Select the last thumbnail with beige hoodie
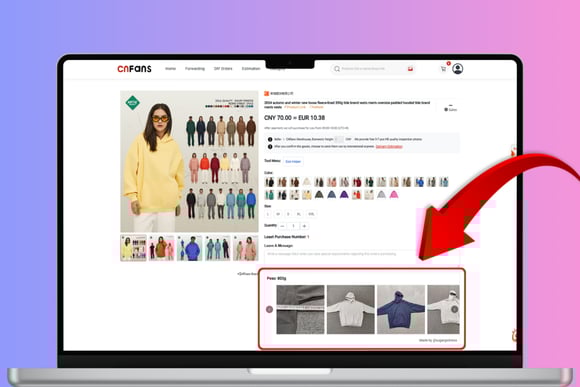Image resolution: width=580 pixels, height=387 pixels. (246, 248)
